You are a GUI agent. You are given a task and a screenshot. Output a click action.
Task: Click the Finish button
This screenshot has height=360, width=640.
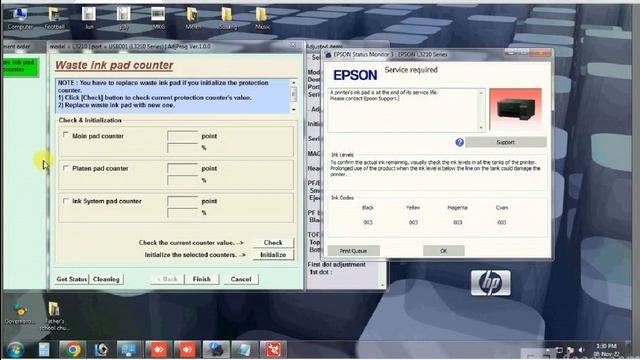[x=202, y=279]
